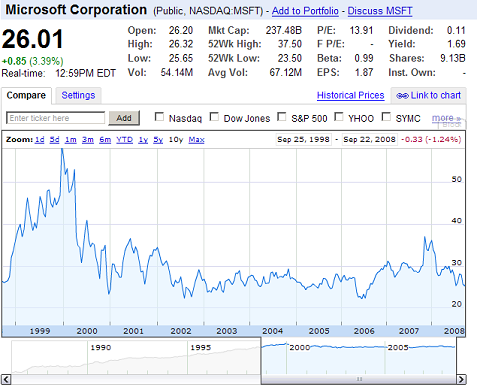Click the left scroll arrow under the overview chart
The image size is (477, 390).
tap(6, 379)
